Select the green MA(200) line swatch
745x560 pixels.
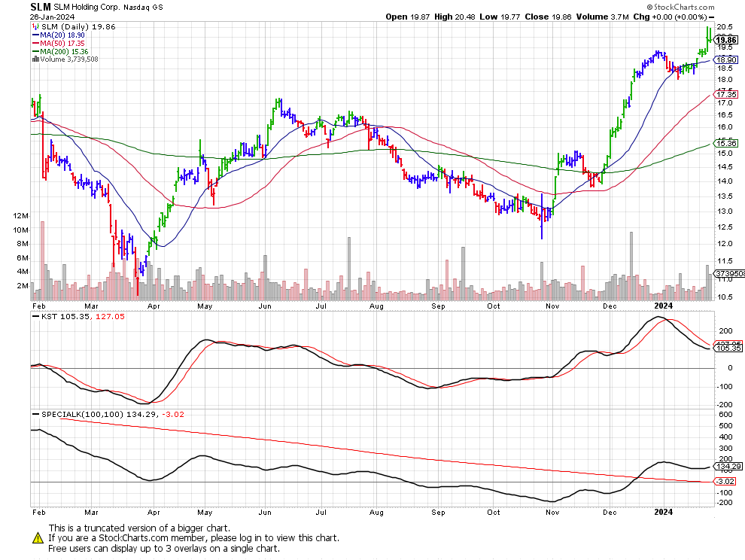[35, 51]
